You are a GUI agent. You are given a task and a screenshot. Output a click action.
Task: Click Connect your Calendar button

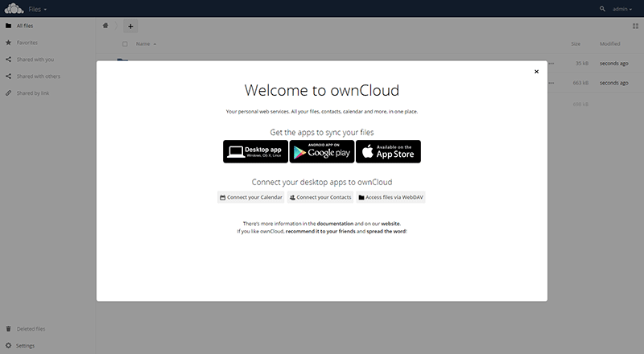251,197
